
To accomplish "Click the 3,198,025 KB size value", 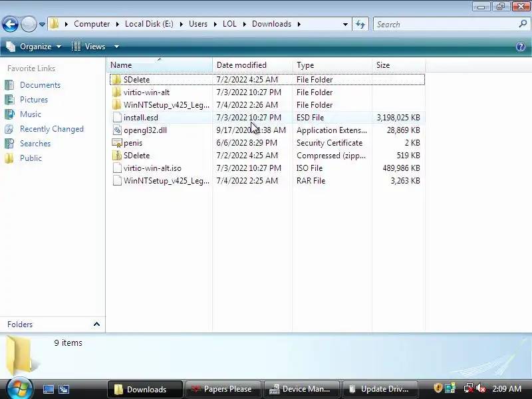I will click(x=398, y=118).
